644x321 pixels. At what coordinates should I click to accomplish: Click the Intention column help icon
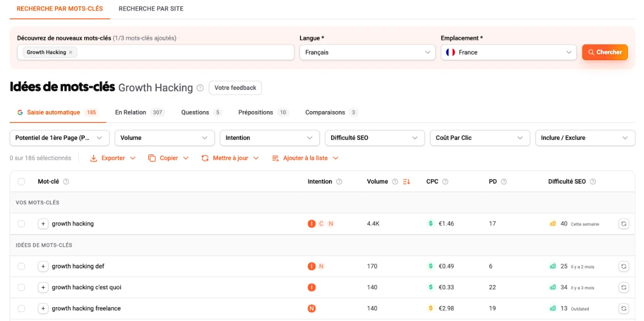click(339, 182)
